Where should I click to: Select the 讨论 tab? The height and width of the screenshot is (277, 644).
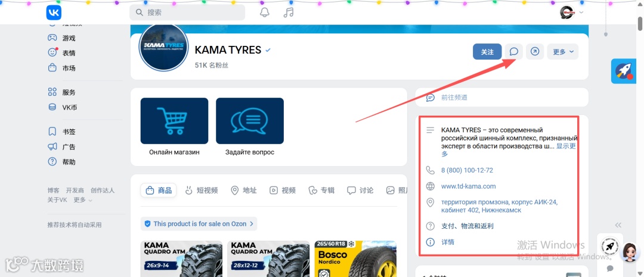(x=360, y=191)
